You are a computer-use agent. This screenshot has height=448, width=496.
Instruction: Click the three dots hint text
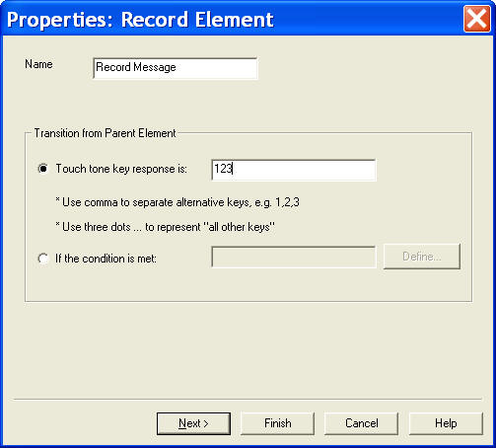[166, 227]
